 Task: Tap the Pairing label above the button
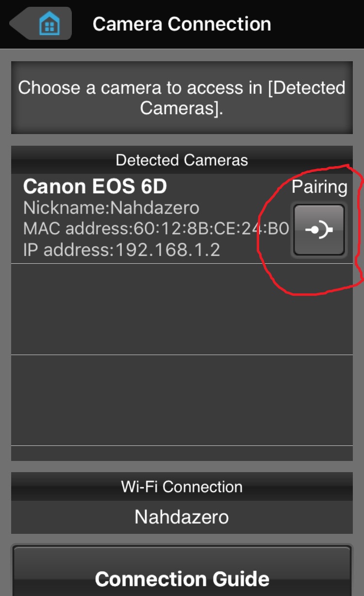tap(319, 187)
